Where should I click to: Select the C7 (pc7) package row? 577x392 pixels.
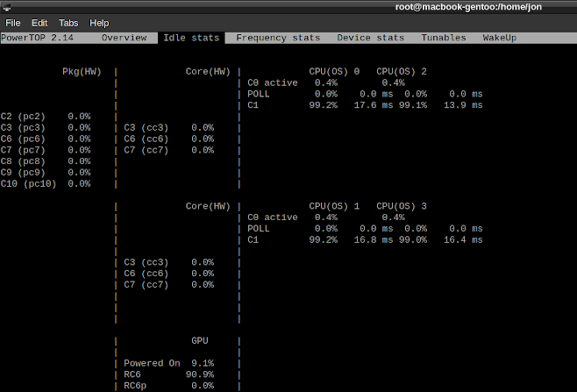point(46,150)
